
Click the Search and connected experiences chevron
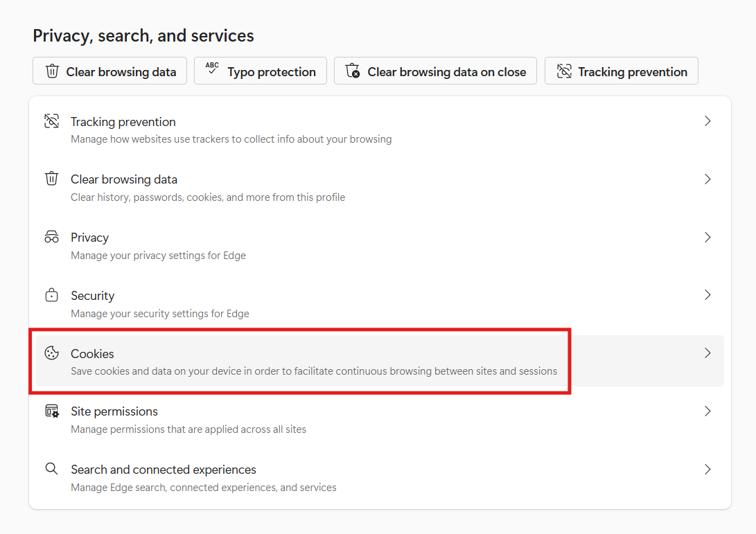point(707,469)
